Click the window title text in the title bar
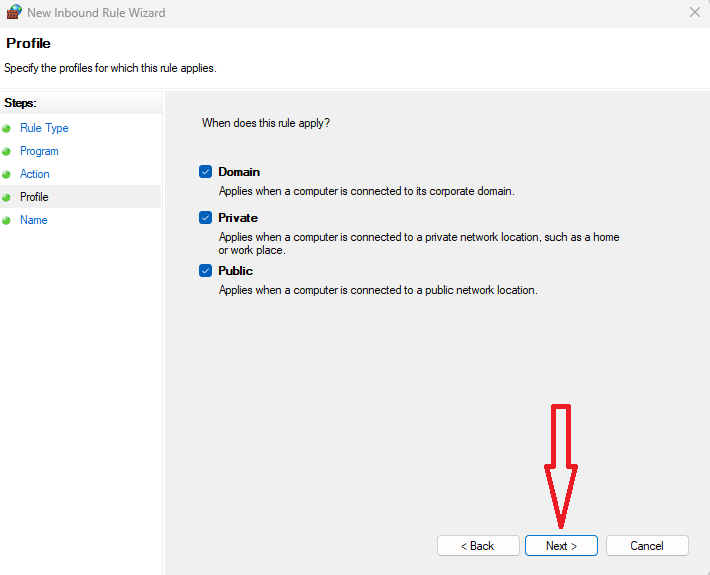 tap(96, 13)
